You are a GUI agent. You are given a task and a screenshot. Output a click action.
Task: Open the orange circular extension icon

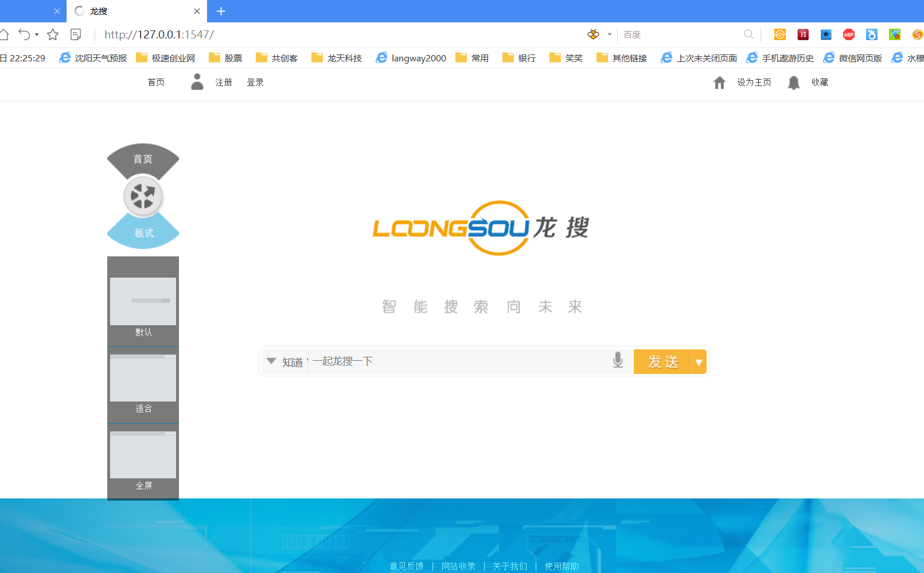[780, 34]
